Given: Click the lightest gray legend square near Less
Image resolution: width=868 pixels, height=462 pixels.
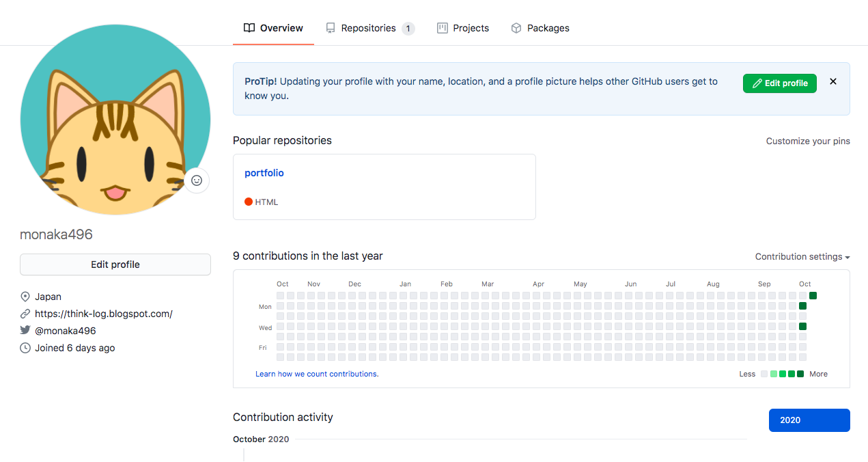Looking at the screenshot, I should tap(764, 374).
